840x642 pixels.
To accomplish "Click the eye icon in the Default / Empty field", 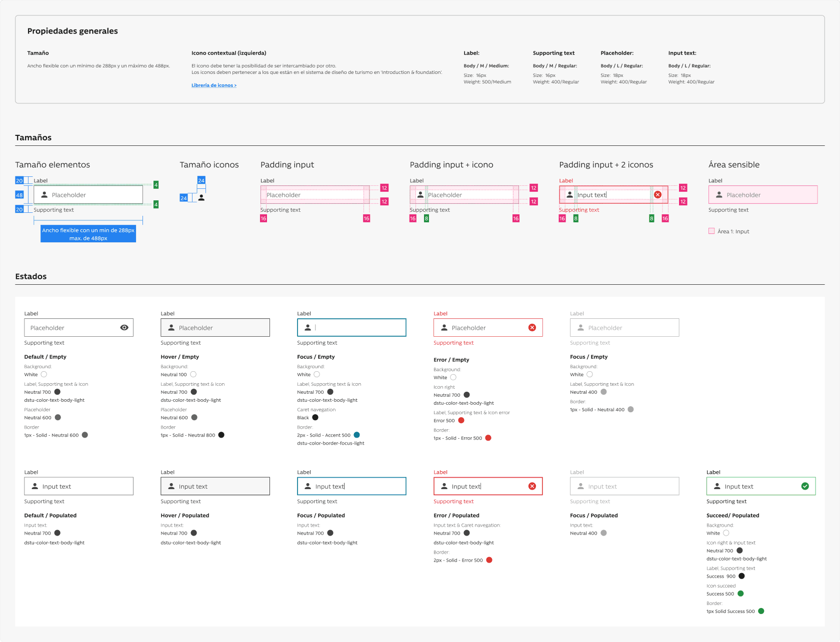I will (124, 328).
